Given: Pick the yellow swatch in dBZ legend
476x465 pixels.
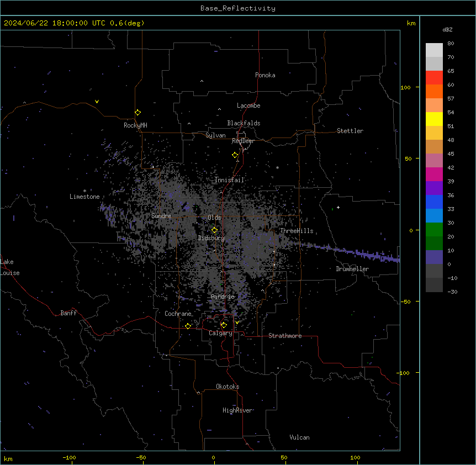Looking at the screenshot, I should tap(434, 119).
